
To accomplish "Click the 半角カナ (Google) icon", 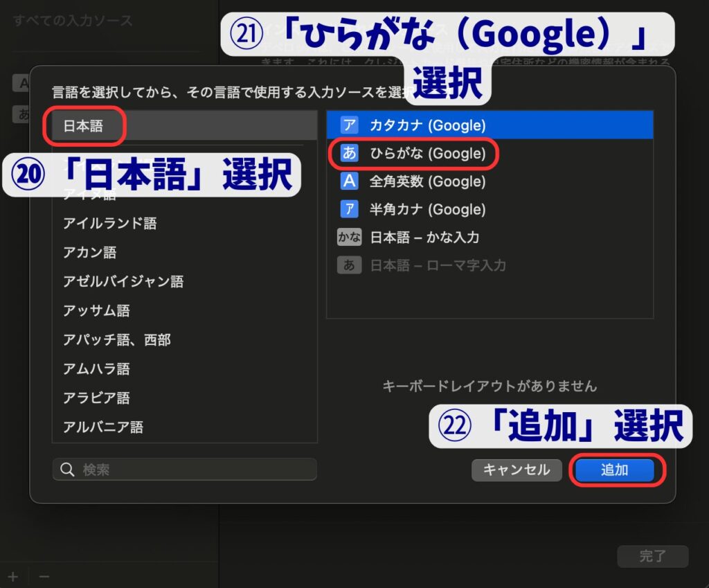I will (349, 209).
